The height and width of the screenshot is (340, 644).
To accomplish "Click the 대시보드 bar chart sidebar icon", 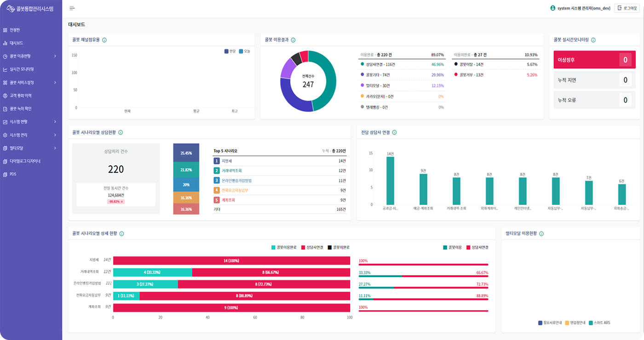I will (x=5, y=43).
